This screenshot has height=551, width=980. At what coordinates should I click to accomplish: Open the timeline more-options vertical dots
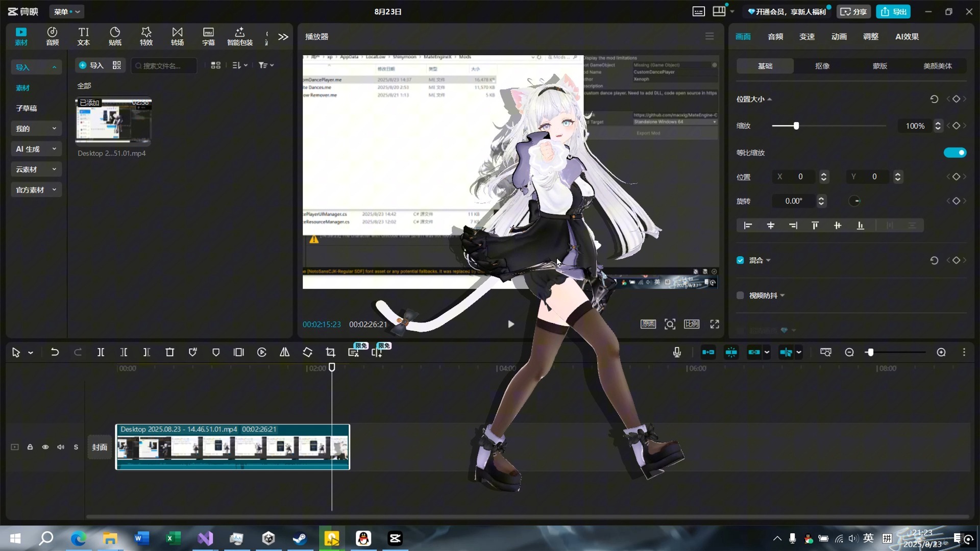pos(964,352)
